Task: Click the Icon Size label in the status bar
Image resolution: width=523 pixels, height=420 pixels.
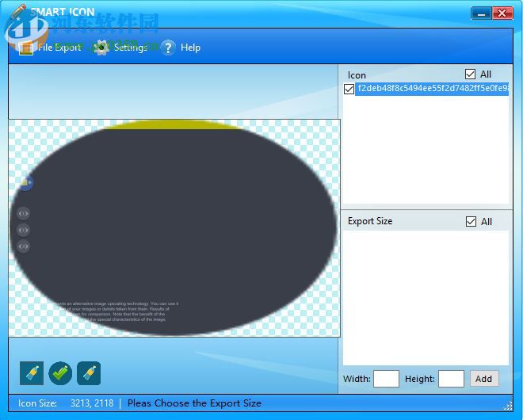Action: click(x=37, y=403)
